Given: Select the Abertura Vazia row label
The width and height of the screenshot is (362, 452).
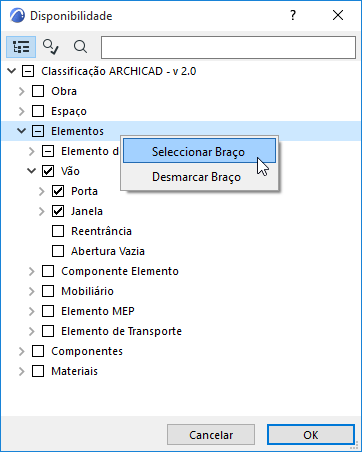Looking at the screenshot, I should click(108, 251).
